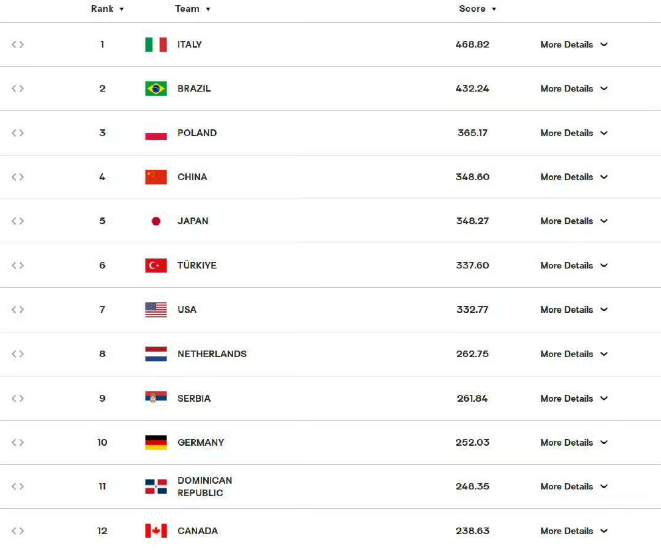Toggle rank change arrows for Serbia row

[x=18, y=398]
